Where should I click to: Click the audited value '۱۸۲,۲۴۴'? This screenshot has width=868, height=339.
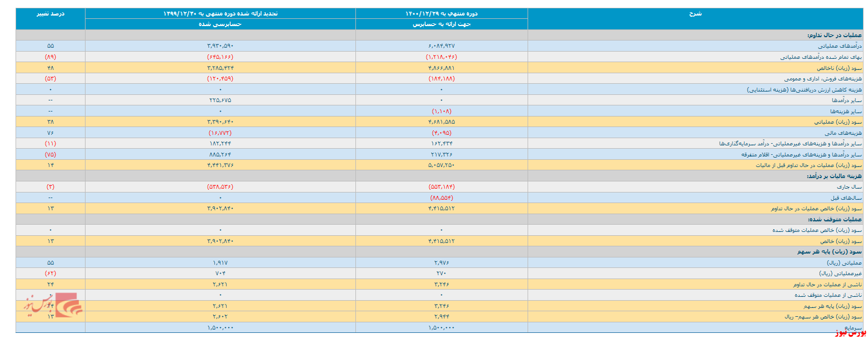click(220, 144)
